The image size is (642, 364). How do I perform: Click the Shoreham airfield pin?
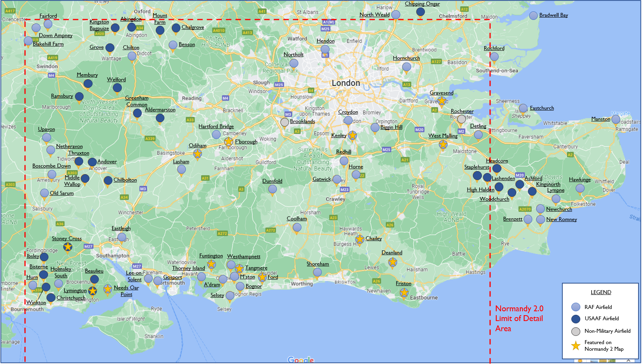pyautogui.click(x=317, y=272)
